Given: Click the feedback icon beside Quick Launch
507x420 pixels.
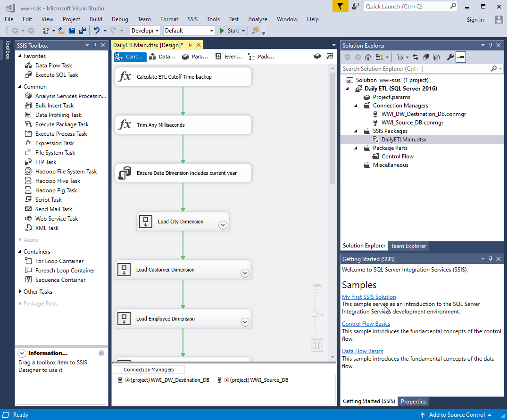Looking at the screenshot, I should [356, 7].
